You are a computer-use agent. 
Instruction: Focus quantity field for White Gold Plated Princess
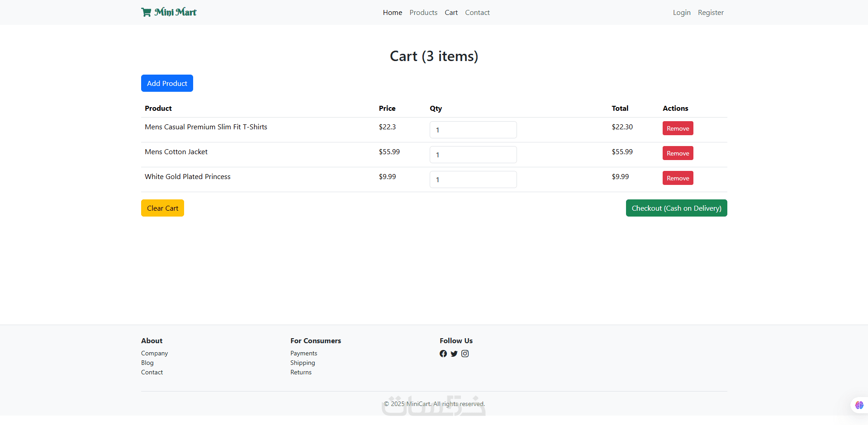tap(473, 179)
